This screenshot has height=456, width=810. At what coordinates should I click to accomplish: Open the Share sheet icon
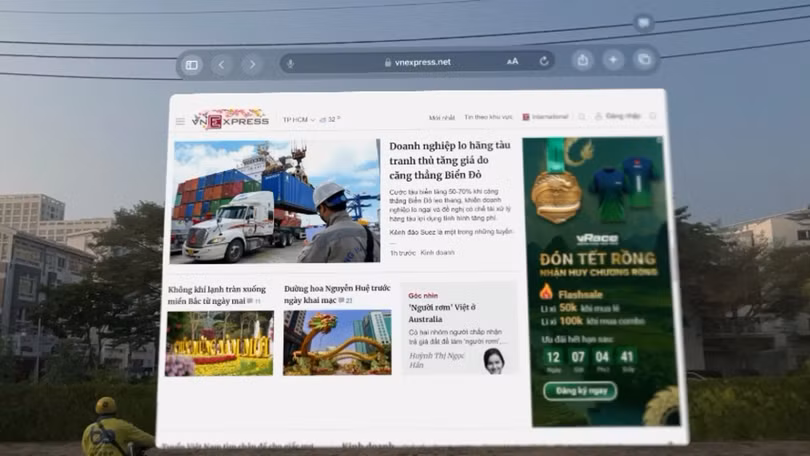[582, 60]
